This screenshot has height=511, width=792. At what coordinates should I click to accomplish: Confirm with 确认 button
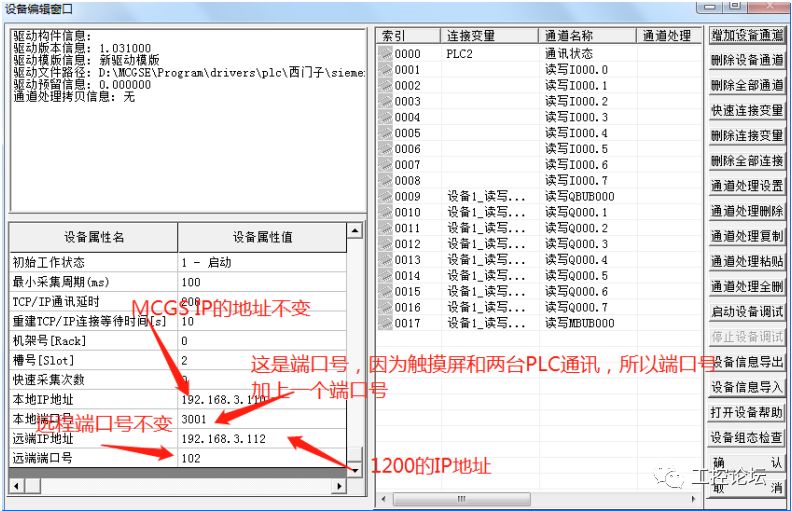pos(747,463)
